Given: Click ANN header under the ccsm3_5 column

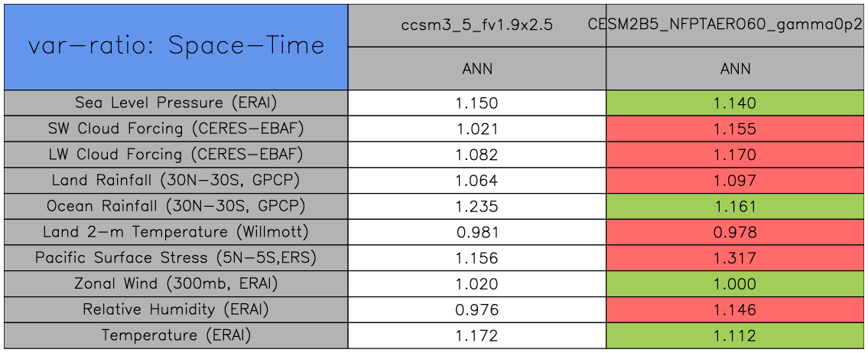Looking at the screenshot, I should [x=477, y=69].
